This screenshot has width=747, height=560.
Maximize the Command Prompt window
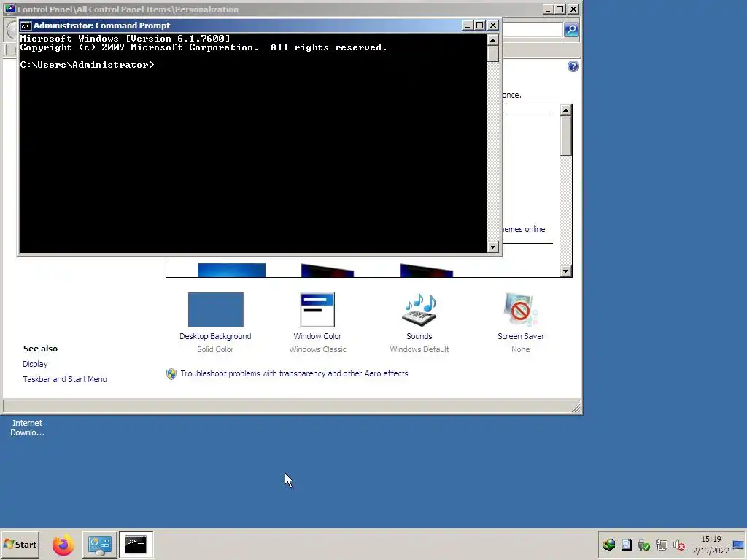pos(480,26)
